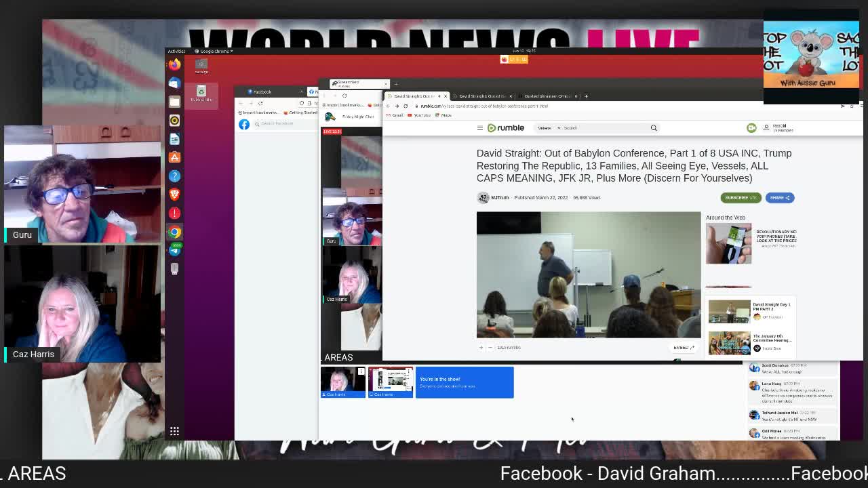Open David Straight Day 1 PM Part 2
Screen dimensions: 868x488
tap(751, 311)
